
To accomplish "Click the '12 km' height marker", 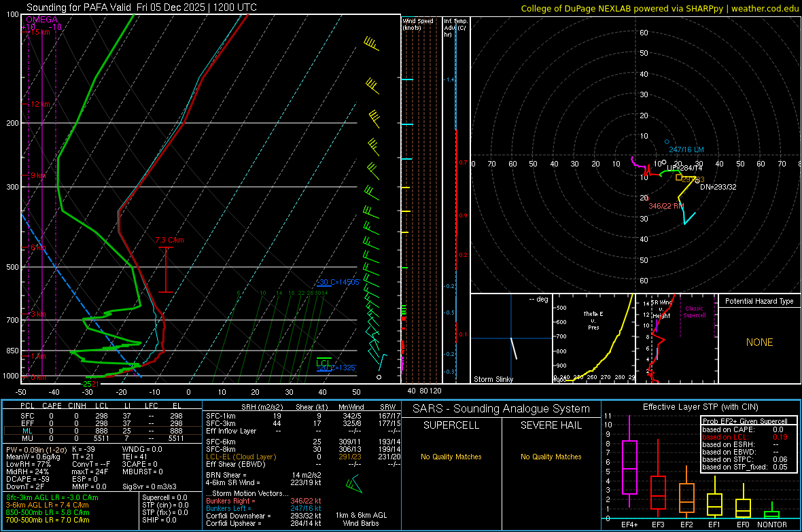I will tap(40, 104).
